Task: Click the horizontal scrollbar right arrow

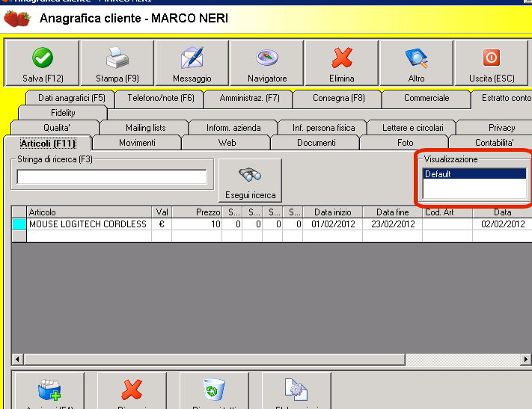Action: click(x=525, y=359)
